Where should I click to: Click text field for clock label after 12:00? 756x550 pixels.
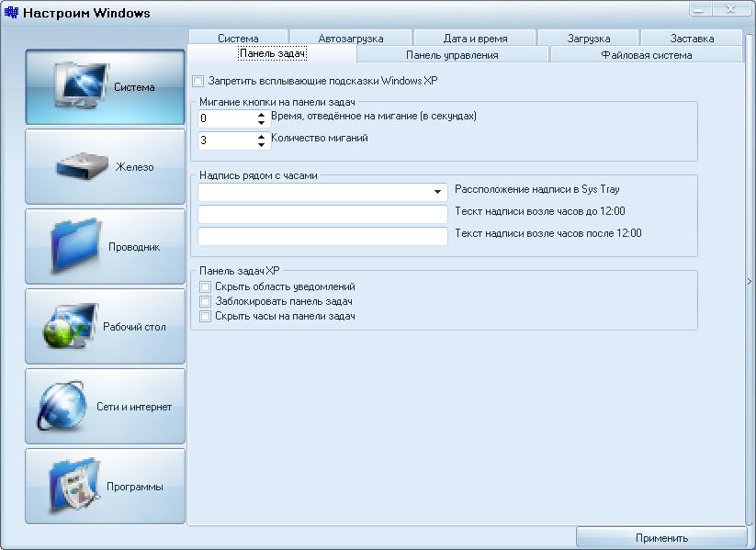click(x=322, y=236)
